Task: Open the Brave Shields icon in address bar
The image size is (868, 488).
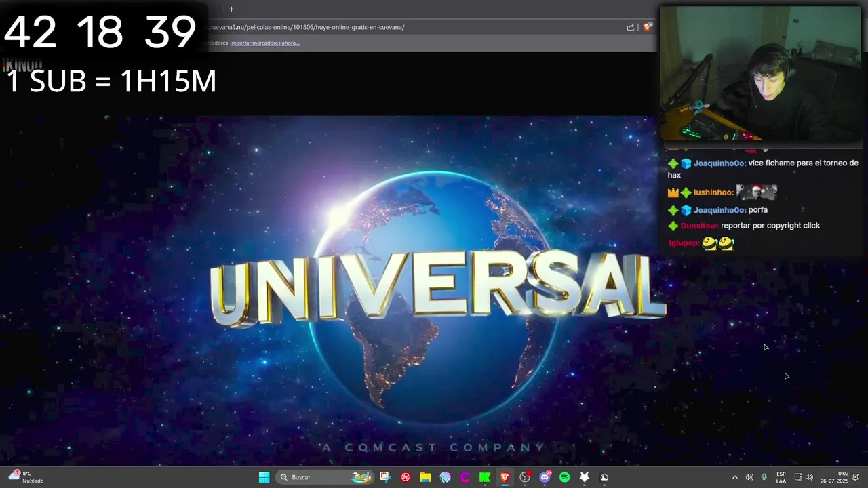Action: (647, 27)
